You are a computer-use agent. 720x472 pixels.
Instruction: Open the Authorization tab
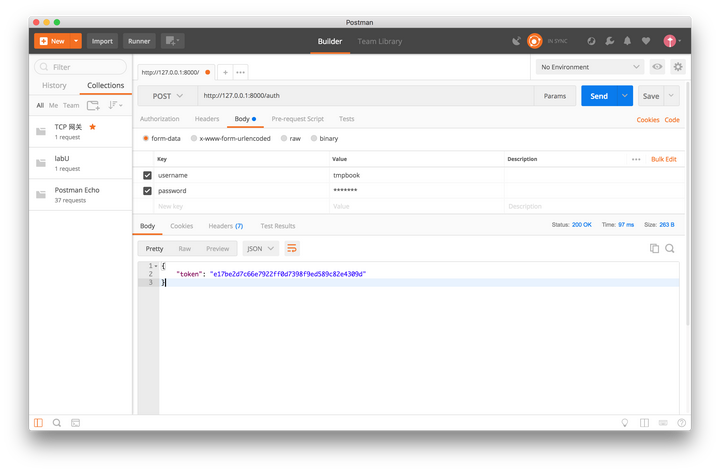[x=159, y=119]
